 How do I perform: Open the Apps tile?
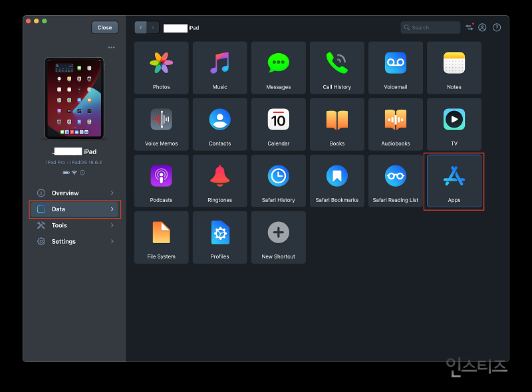click(x=454, y=181)
